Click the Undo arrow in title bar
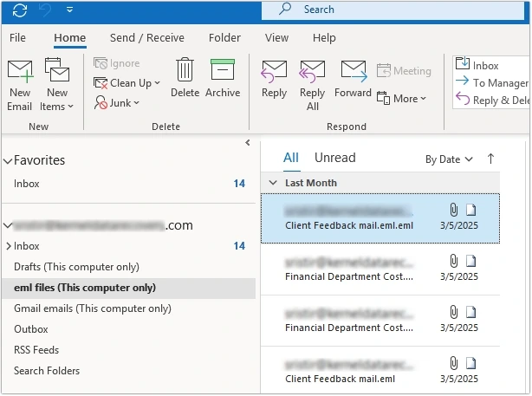Image resolution: width=532 pixels, height=396 pixels. pos(45,10)
